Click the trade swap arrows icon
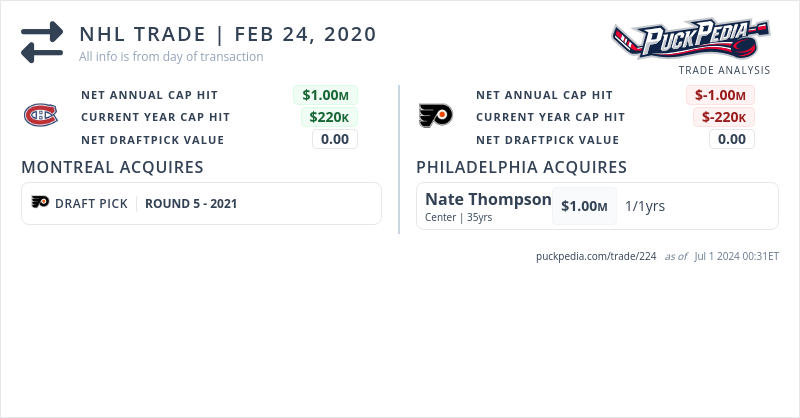 click(41, 42)
